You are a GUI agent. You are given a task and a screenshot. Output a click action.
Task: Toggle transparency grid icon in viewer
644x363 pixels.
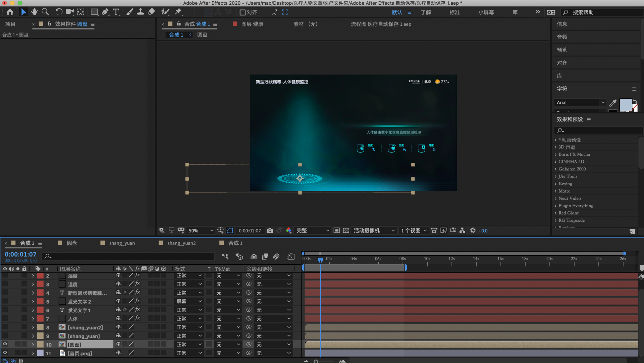346,230
